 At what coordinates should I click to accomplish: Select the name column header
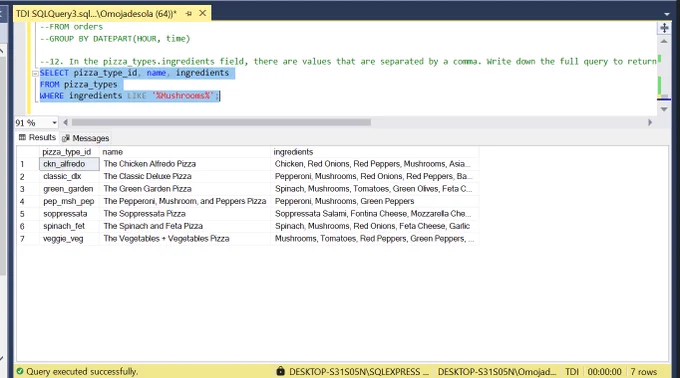click(185, 152)
